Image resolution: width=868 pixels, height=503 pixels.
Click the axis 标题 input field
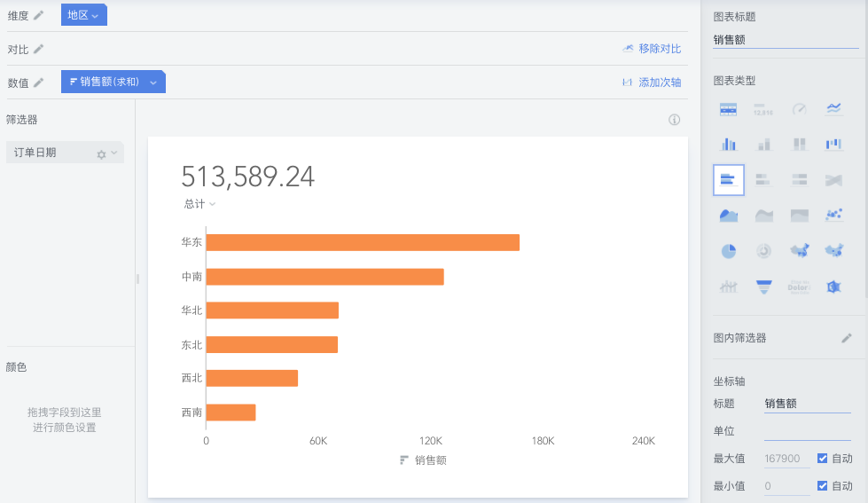(x=807, y=404)
